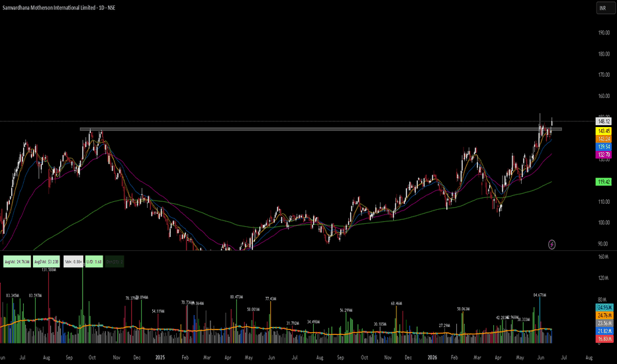Select the green 119.42 moving average tag

tap(604, 182)
